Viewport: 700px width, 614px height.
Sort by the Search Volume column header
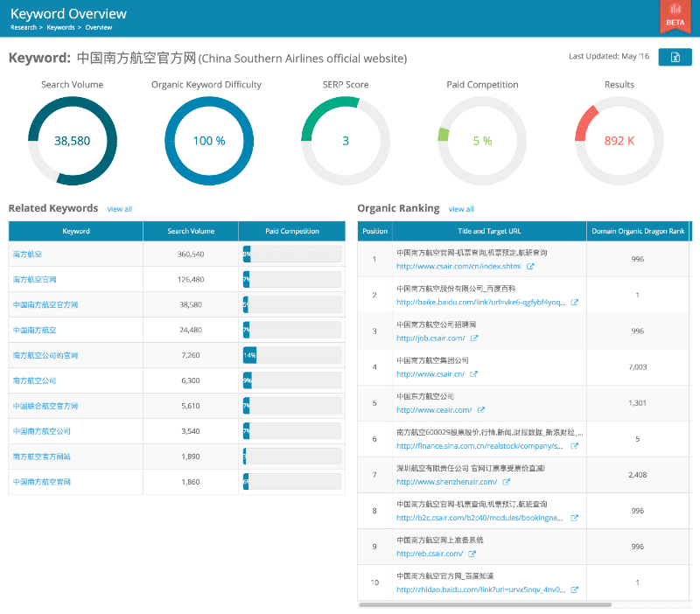(x=191, y=232)
